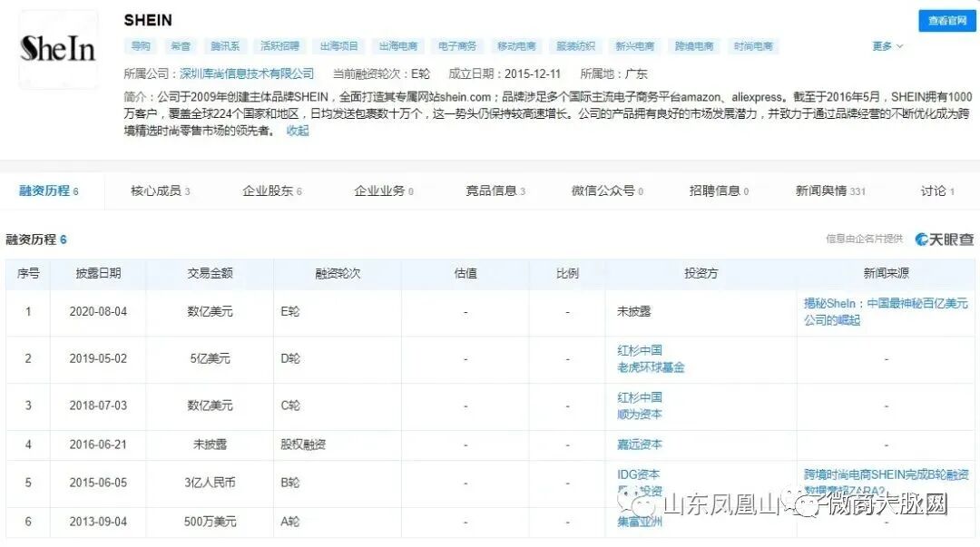The width and height of the screenshot is (980, 547).
Task: Switch to the 新闻舆情 tab
Action: click(830, 190)
